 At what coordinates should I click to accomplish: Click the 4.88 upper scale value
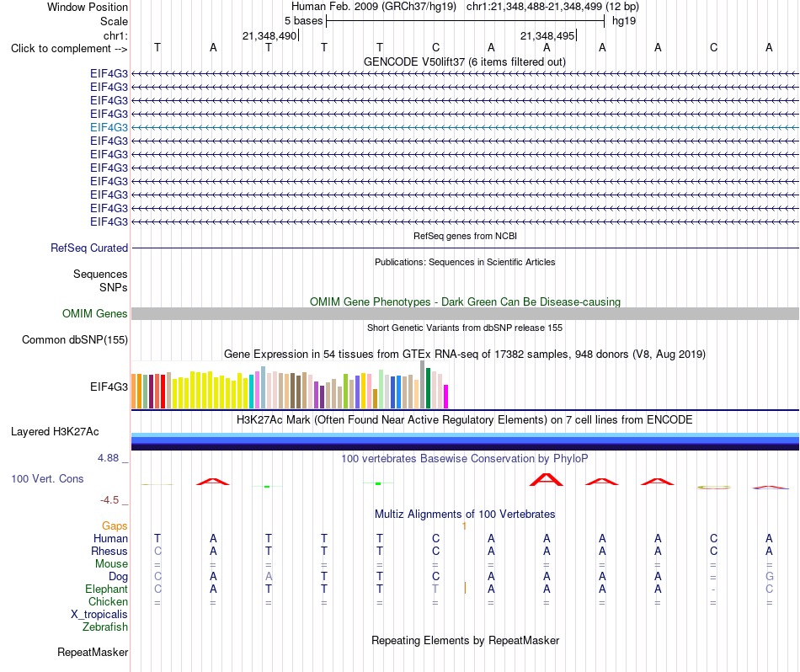108,458
